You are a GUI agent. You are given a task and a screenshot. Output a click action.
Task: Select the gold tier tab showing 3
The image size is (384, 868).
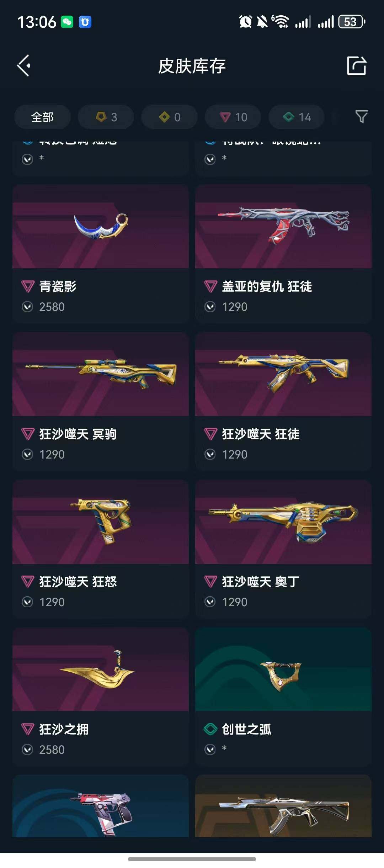[106, 117]
